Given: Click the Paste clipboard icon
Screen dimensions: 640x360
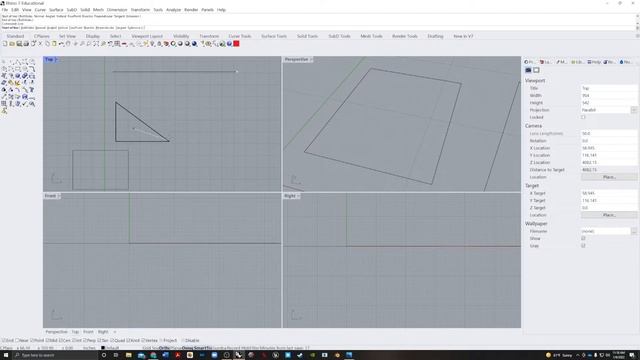Looking at the screenshot, I should 54,44.
